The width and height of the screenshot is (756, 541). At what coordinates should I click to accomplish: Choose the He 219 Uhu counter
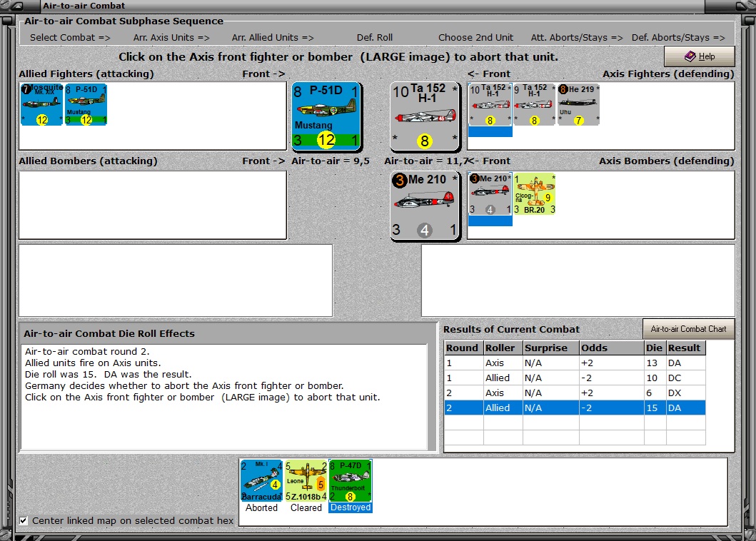[x=578, y=105]
